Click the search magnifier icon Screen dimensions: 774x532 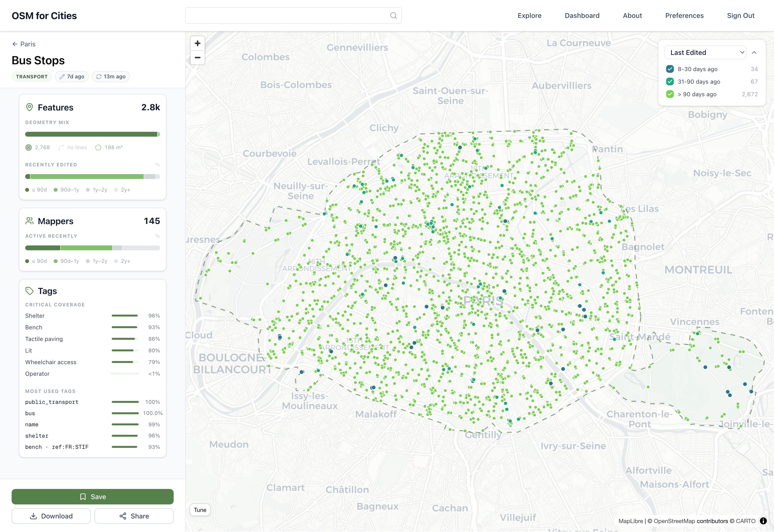click(x=393, y=16)
